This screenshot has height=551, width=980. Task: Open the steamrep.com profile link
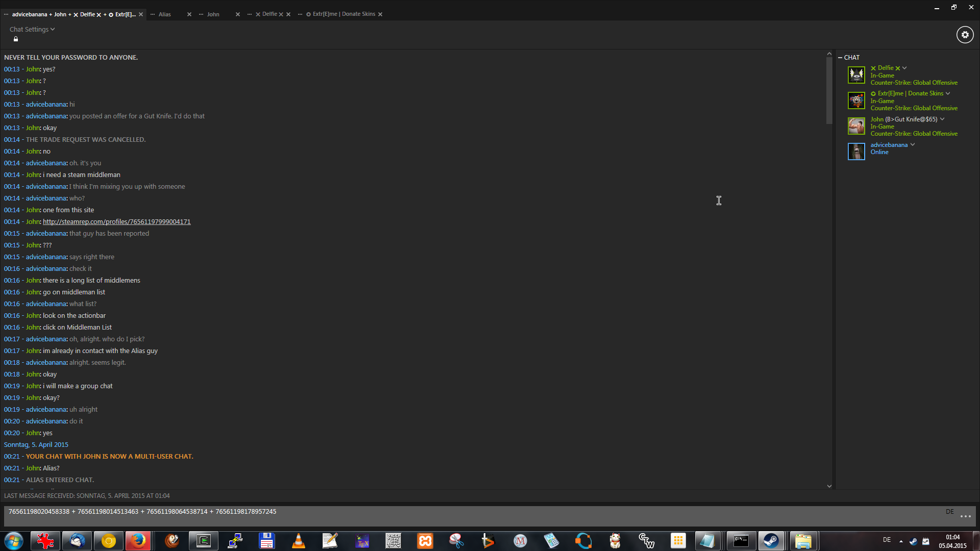point(116,222)
